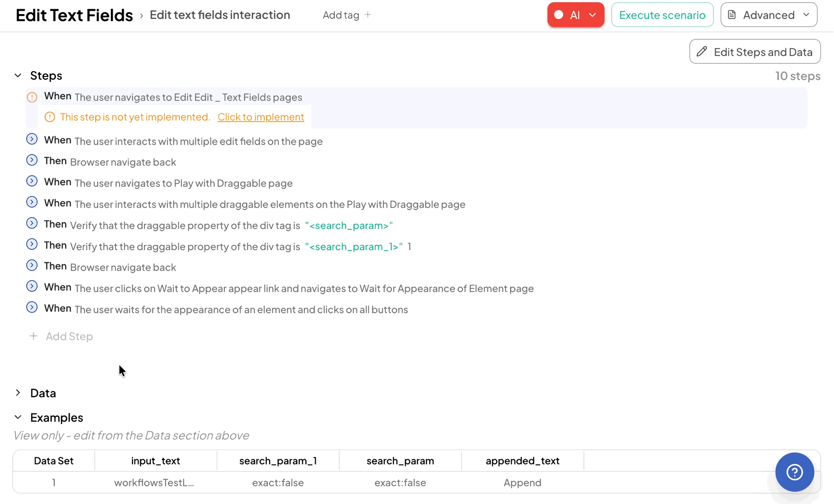This screenshot has width=834, height=504.
Task: Click the warning icon on first step
Action: 32,97
